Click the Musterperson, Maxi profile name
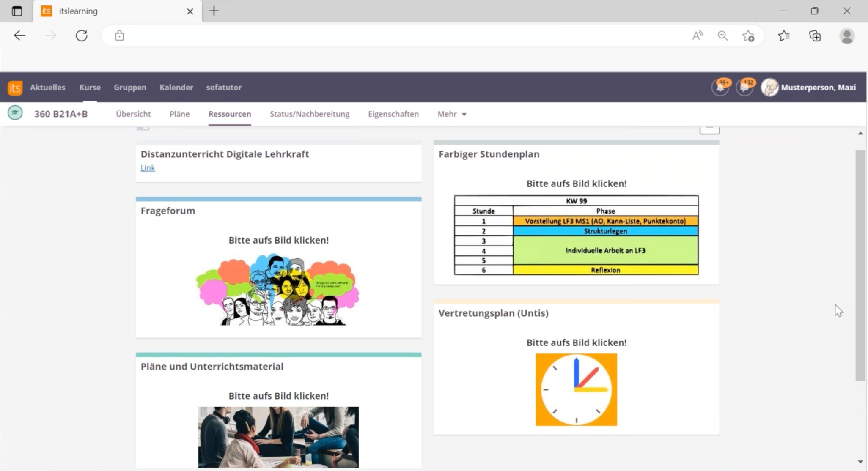 click(819, 87)
